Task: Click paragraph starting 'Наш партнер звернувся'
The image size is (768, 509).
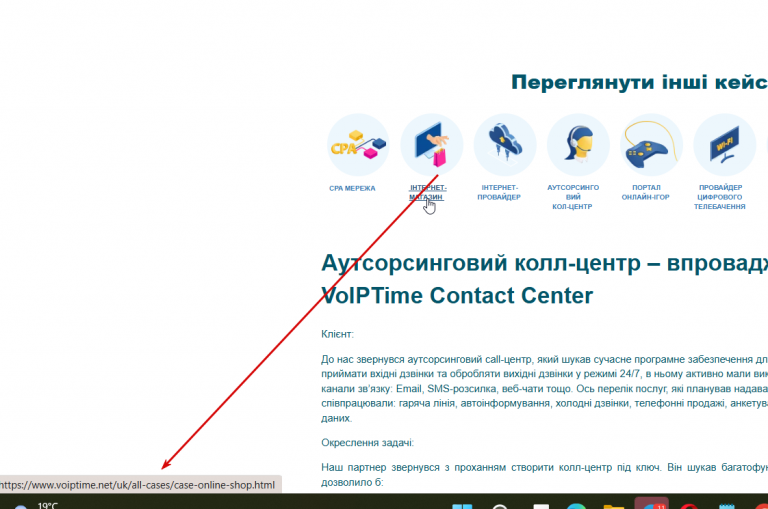Action: pyautogui.click(x=544, y=475)
